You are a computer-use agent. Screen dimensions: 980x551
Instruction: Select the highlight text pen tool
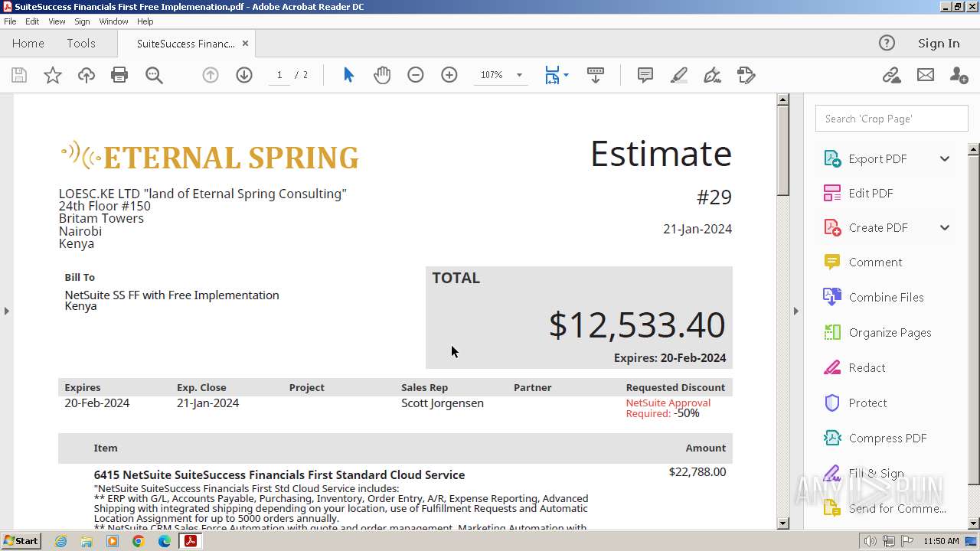pyautogui.click(x=679, y=75)
